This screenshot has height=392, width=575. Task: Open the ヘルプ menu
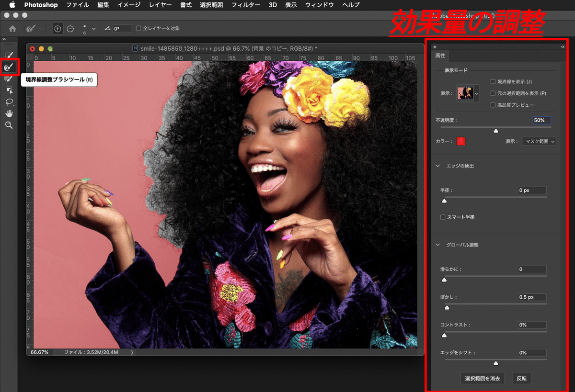(x=351, y=5)
